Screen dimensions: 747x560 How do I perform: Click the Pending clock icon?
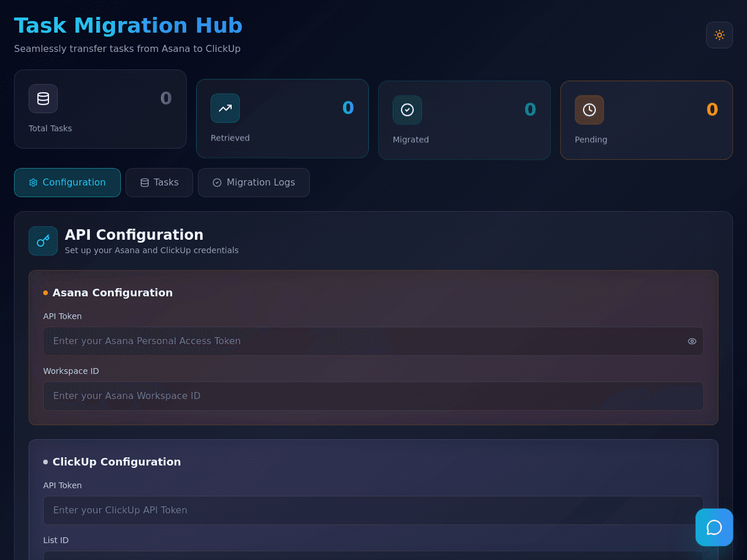point(589,110)
